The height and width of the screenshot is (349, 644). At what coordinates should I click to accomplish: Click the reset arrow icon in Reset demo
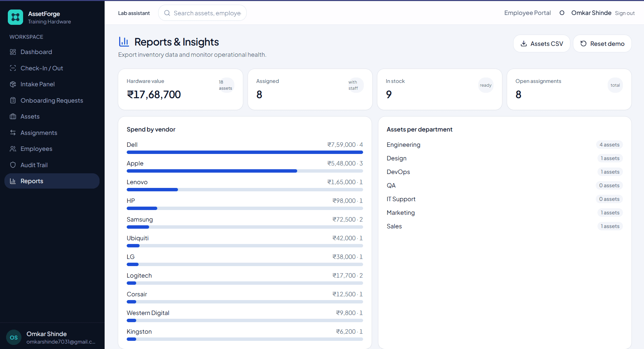pos(584,43)
